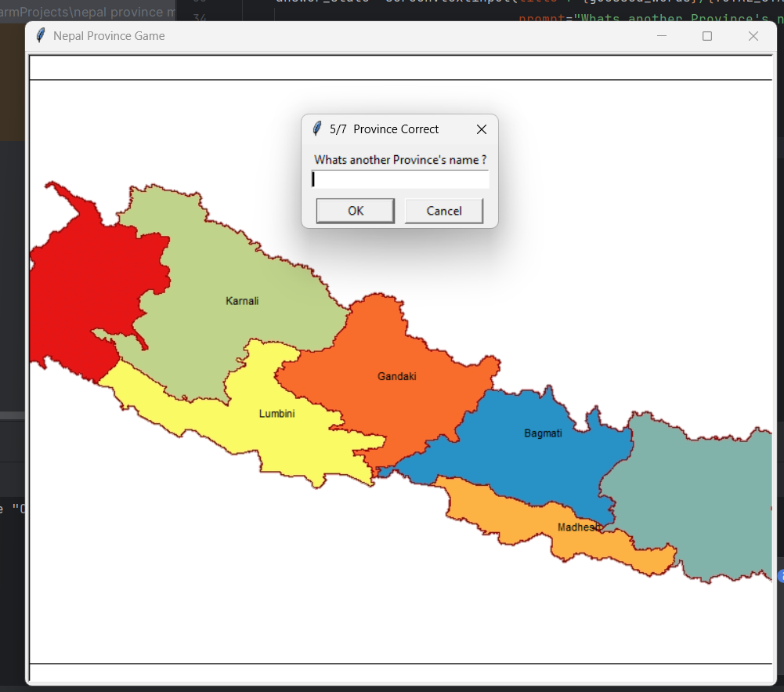The height and width of the screenshot is (692, 784).
Task: Click the feather icon in dialog title
Action: 317,129
